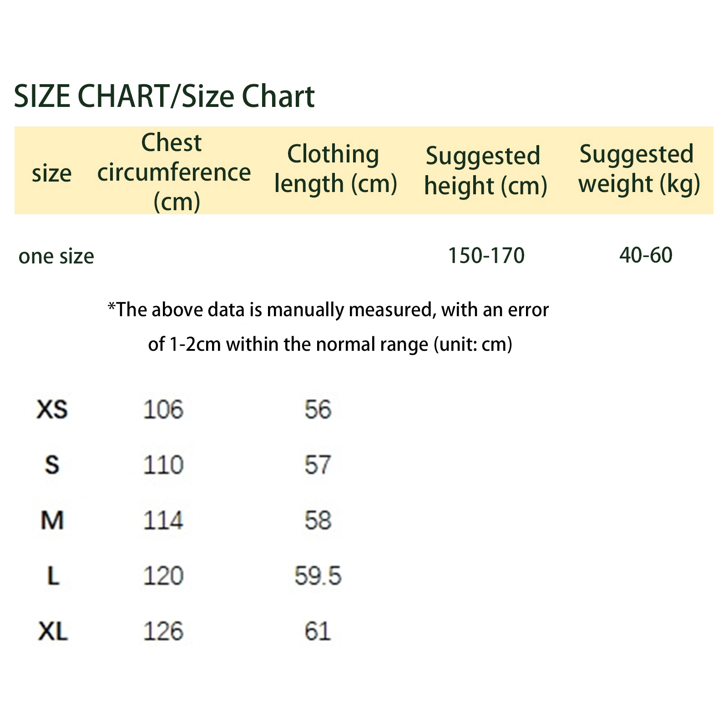Viewport: 728px width, 728px height.
Task: Click the 40-60 weight value
Action: (646, 255)
